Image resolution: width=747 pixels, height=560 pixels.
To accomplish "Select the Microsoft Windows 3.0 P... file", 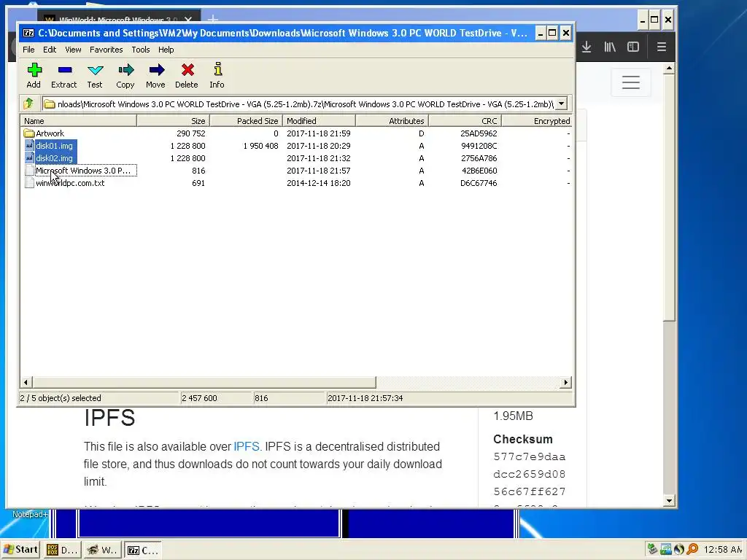I will point(83,171).
